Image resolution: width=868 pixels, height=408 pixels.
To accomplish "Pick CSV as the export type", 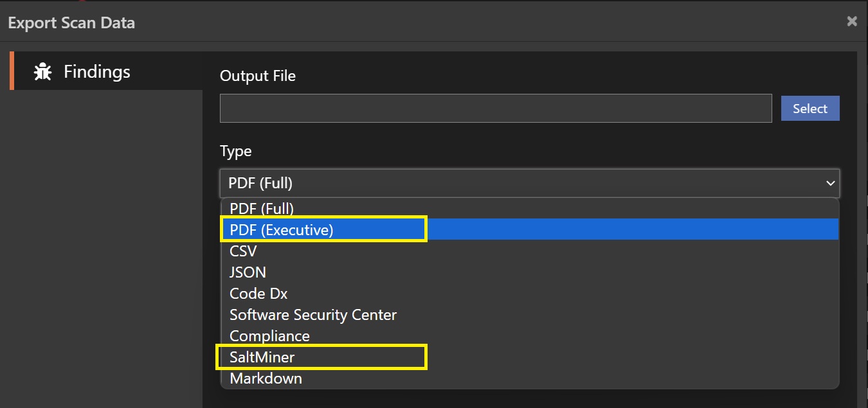I will pyautogui.click(x=243, y=251).
